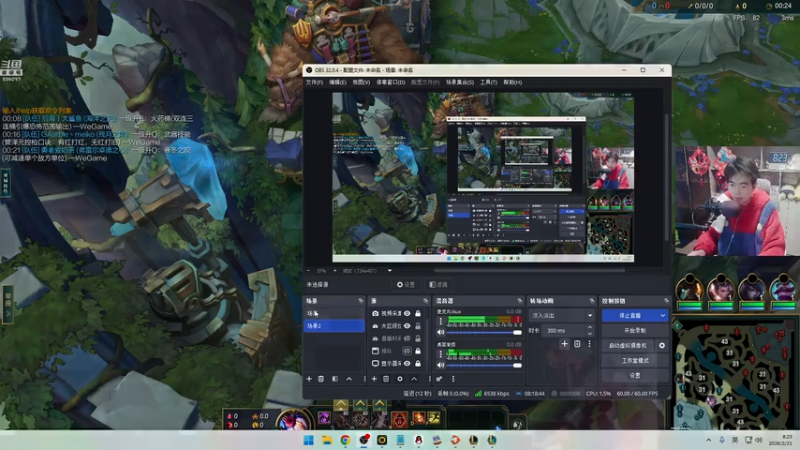
Task: Open source Properties button with gear above the Scenes panel
Action: click(406, 285)
